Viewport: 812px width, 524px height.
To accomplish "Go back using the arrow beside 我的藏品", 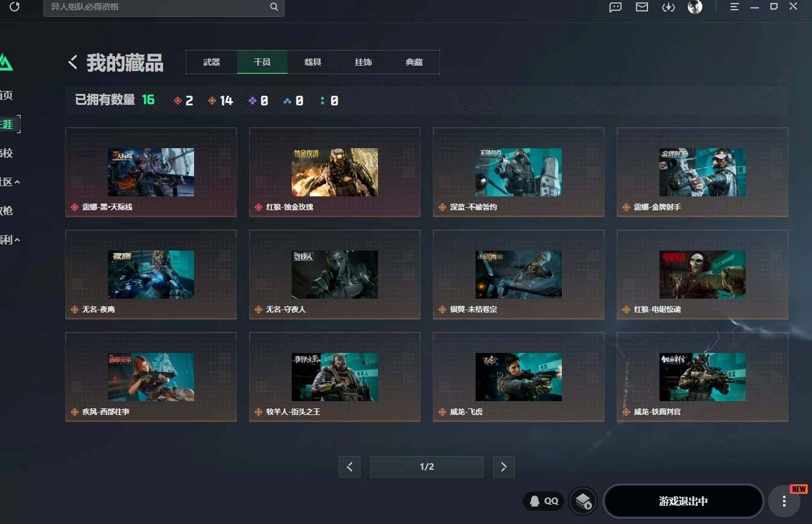I will coord(73,62).
